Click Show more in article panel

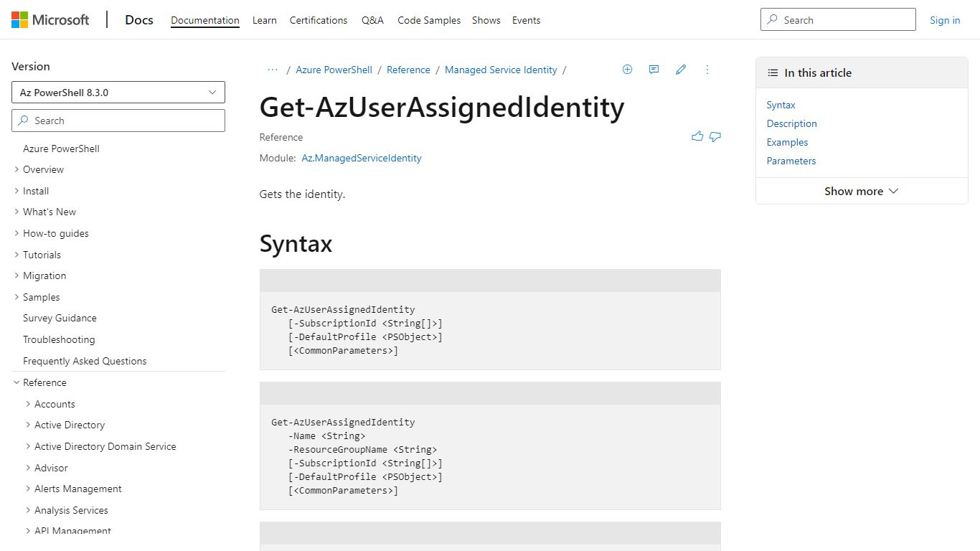[x=862, y=191]
